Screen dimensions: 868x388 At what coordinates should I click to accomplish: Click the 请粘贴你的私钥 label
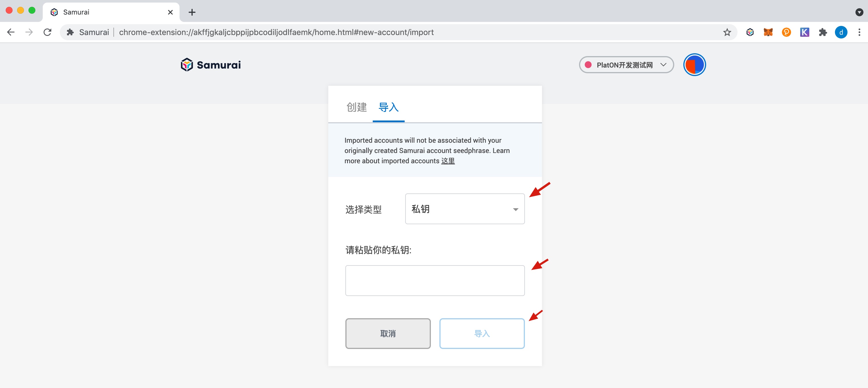378,250
